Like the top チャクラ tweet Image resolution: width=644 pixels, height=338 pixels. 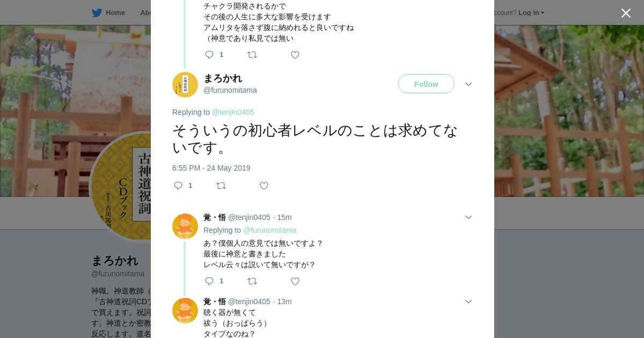coord(295,55)
